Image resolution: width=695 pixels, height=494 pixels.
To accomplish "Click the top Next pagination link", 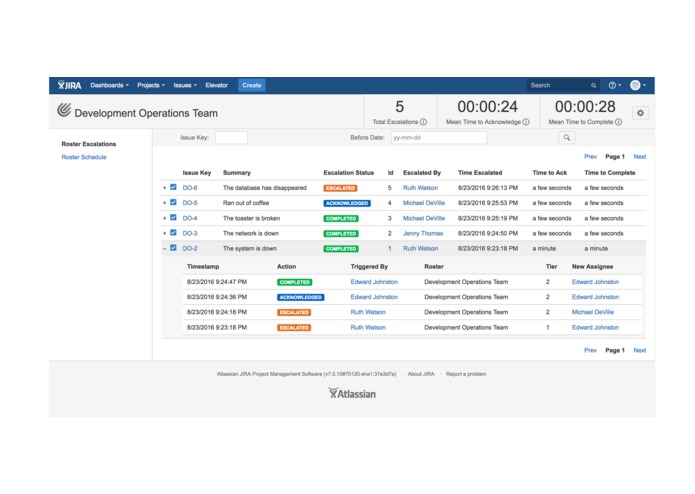I will pyautogui.click(x=640, y=156).
